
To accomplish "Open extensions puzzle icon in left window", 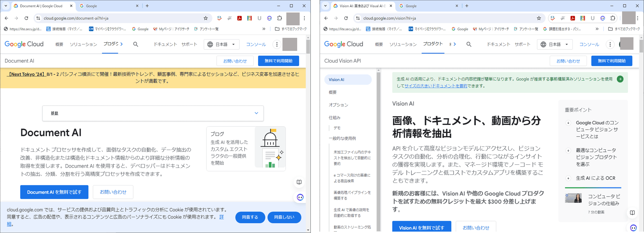I will coord(280,18).
